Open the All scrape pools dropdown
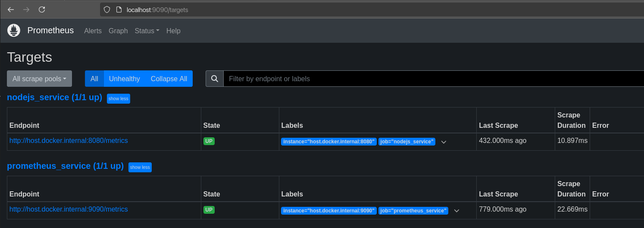 (x=39, y=79)
